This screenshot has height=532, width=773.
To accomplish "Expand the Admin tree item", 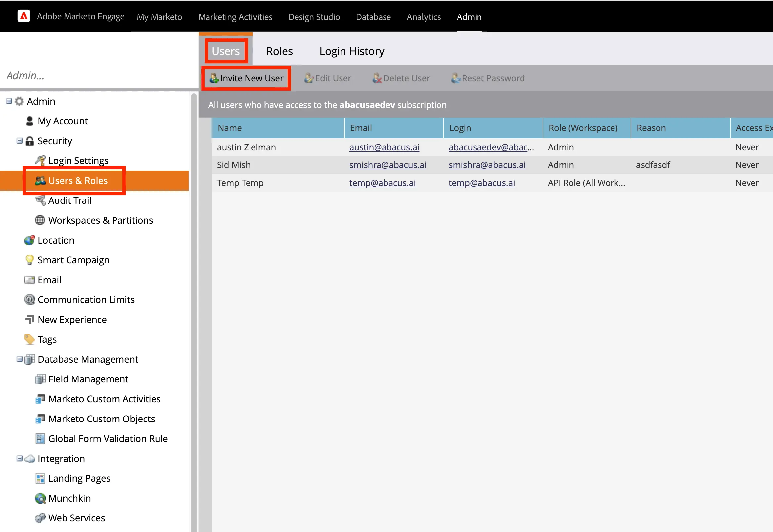I will click(8, 101).
